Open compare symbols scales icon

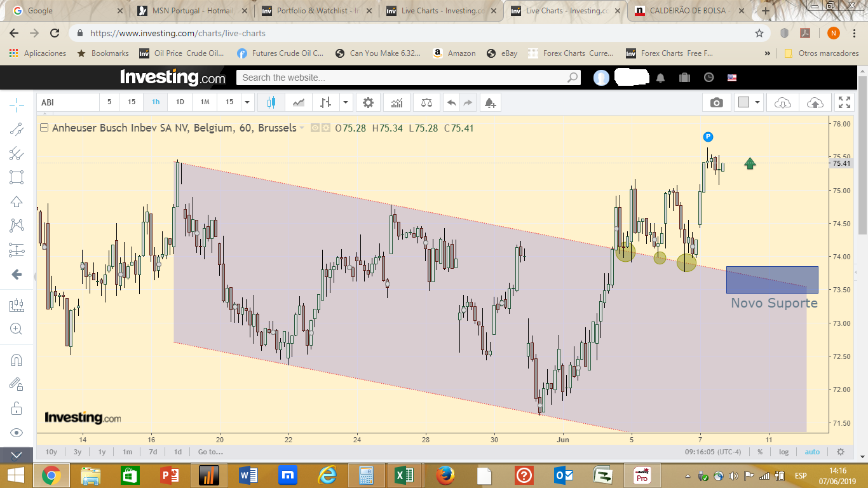[426, 102]
